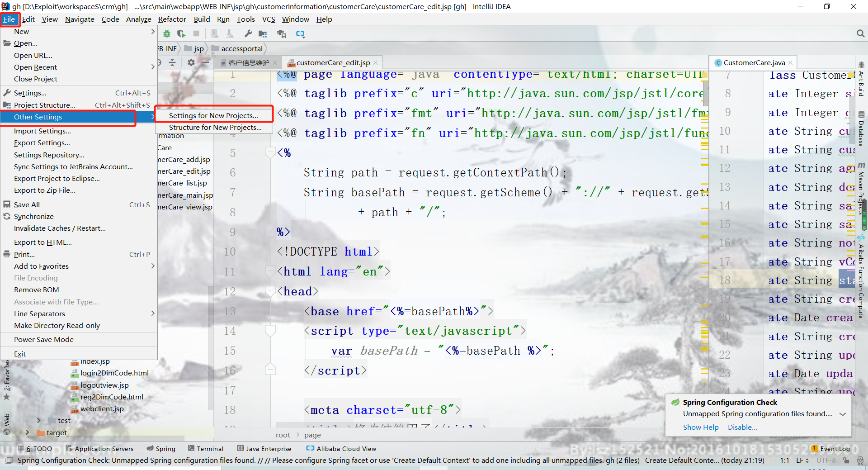Change line separator via LF dropdown
Screen dimensions: 868x470
(802, 461)
